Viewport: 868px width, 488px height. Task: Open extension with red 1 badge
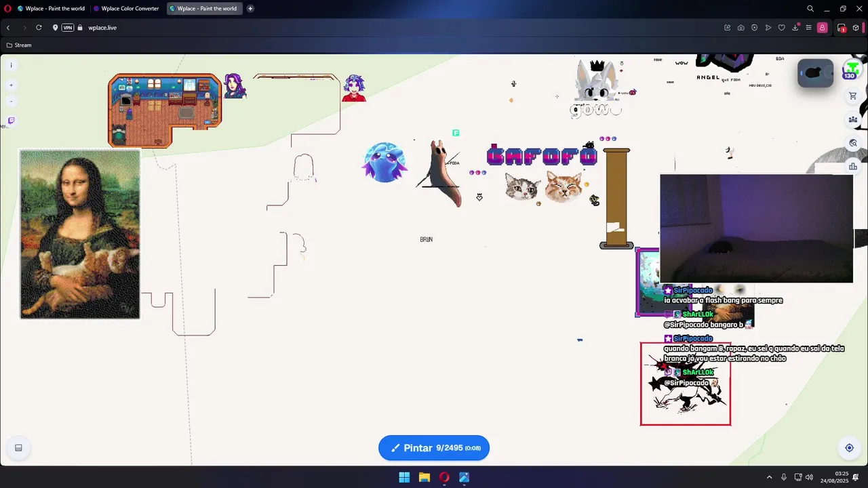842,28
